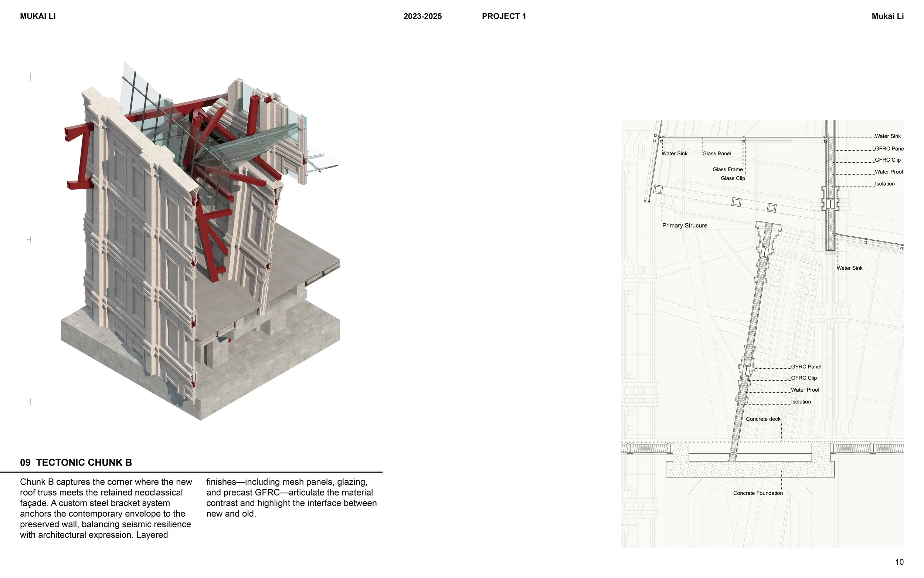Click the upper-right Isolation label
This screenshot has height=578, width=924.
(x=885, y=184)
